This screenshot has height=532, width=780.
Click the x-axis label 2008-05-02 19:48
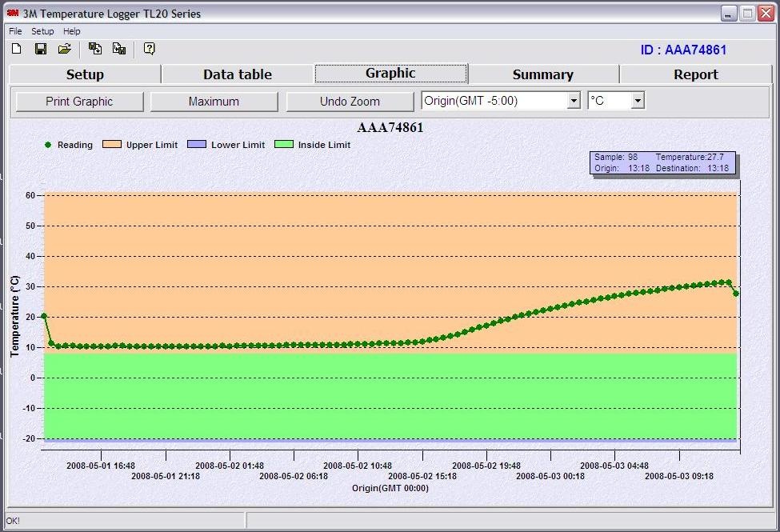[486, 466]
